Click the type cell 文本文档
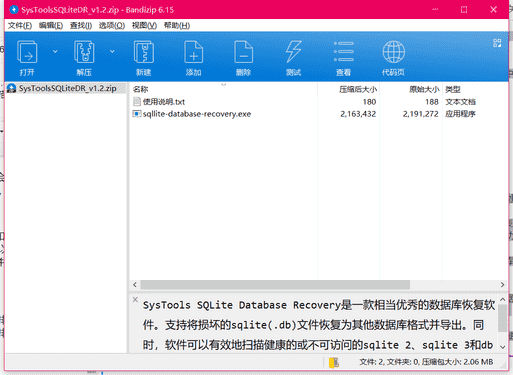The image size is (513, 375). pyautogui.click(x=460, y=102)
